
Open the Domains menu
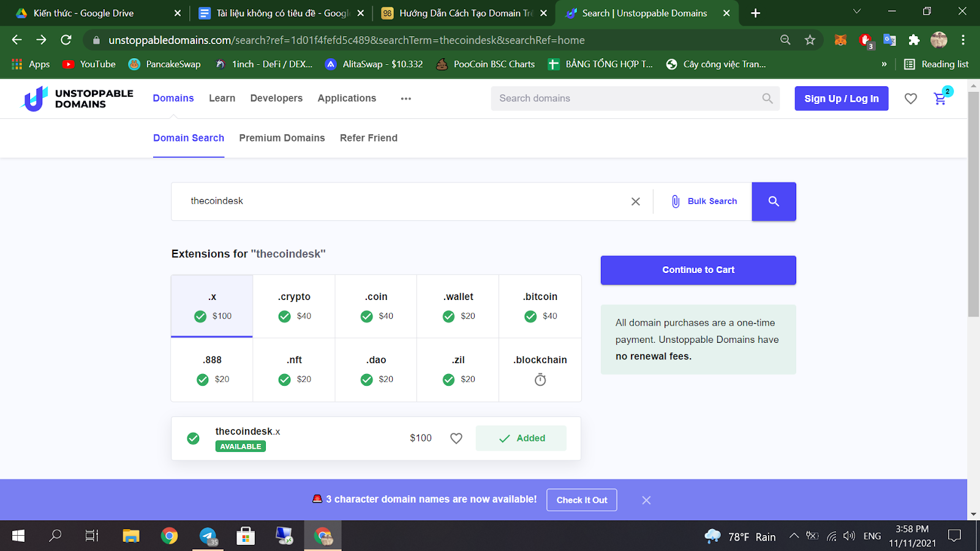coord(173,98)
